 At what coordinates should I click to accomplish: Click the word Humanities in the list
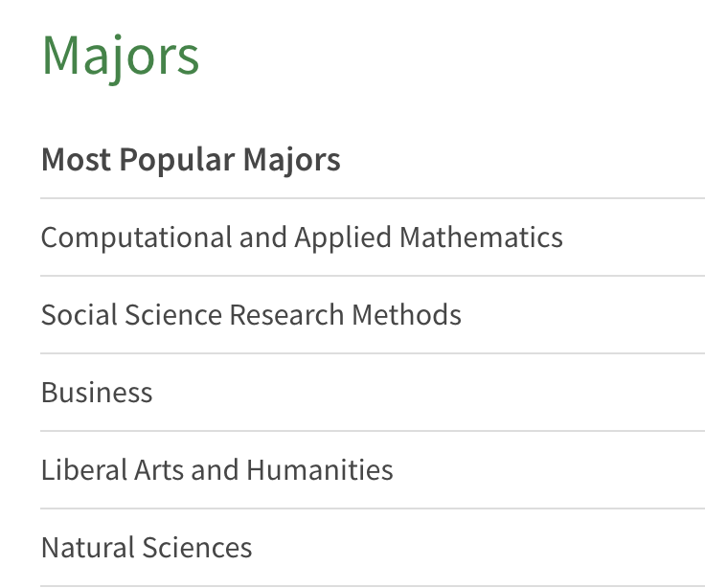[x=320, y=470]
